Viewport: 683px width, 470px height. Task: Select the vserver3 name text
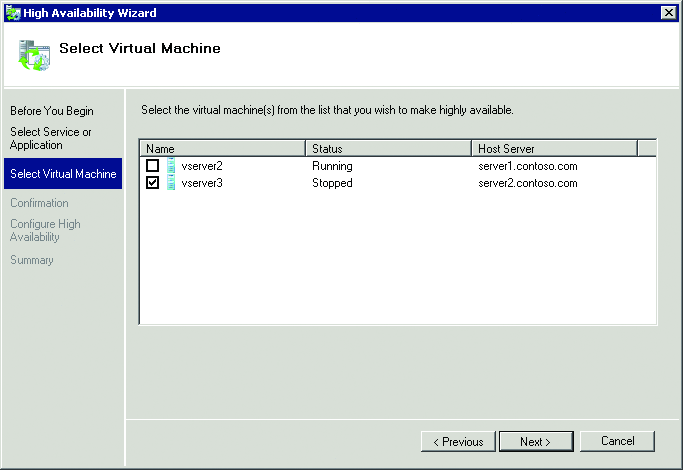pos(202,183)
